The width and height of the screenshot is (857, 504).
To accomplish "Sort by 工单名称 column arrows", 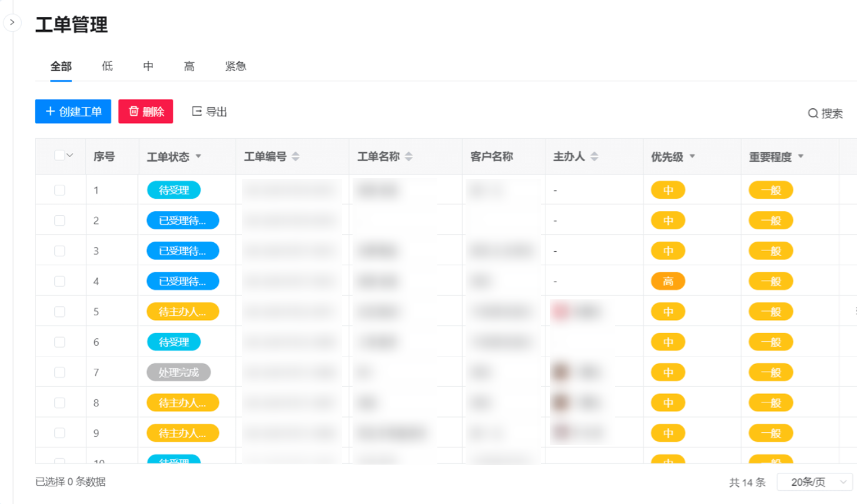I will click(x=408, y=156).
